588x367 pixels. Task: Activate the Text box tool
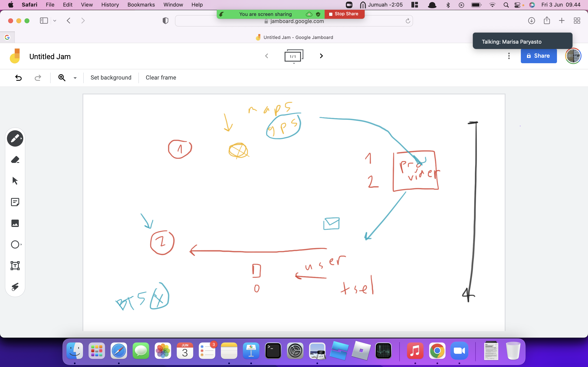click(x=15, y=265)
